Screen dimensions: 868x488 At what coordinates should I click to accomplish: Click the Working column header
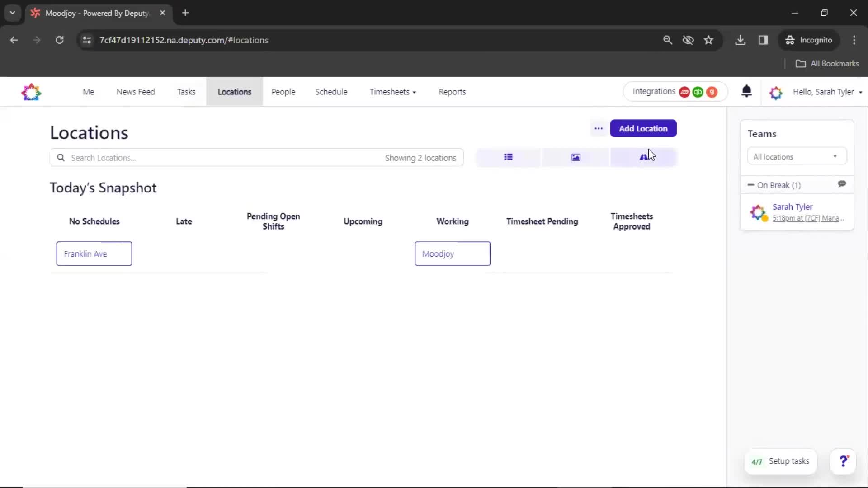[453, 221]
